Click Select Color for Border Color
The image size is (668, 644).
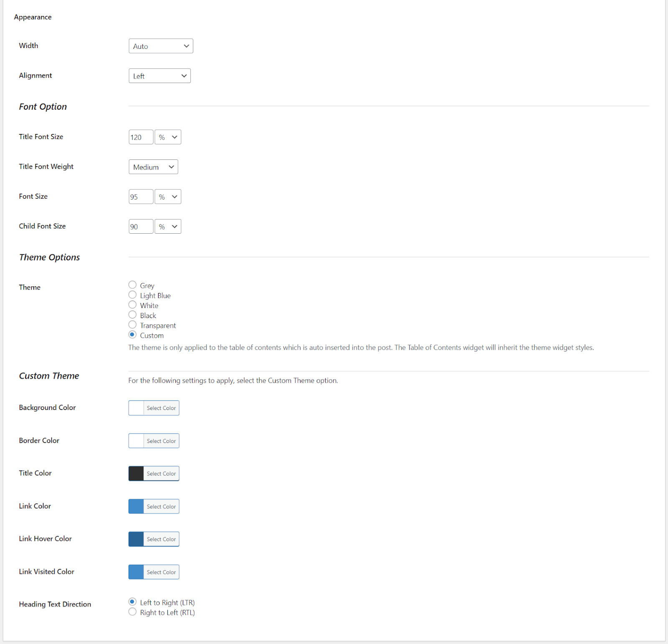(x=161, y=441)
